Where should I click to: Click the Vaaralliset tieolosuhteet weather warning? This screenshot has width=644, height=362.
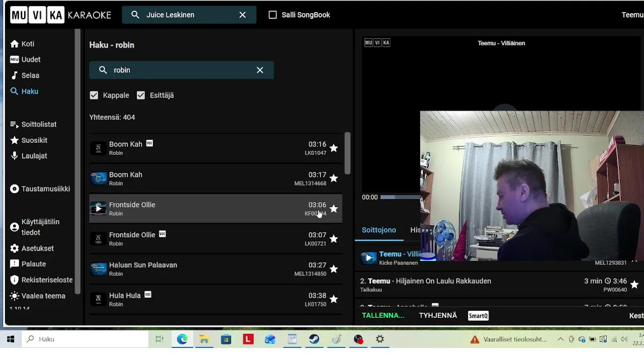click(509, 339)
